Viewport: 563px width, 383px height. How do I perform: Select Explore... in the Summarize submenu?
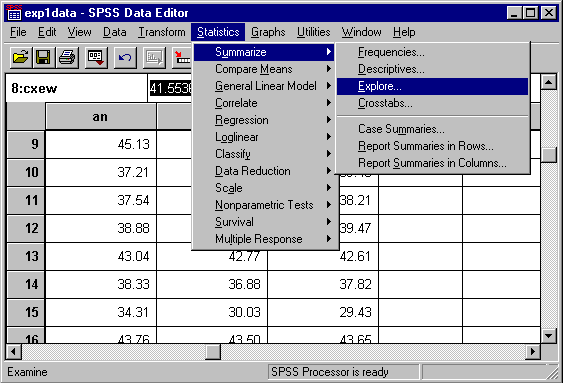click(x=432, y=87)
